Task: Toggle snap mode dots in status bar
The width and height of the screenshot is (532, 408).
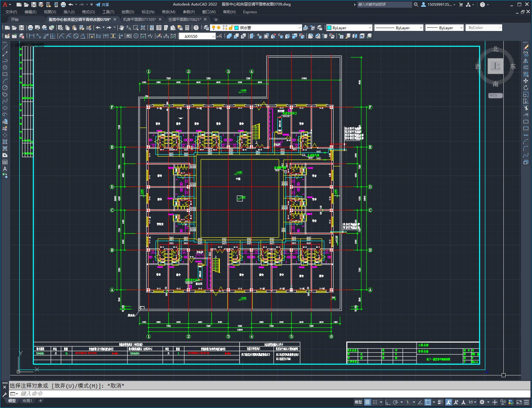Action: tap(375, 402)
